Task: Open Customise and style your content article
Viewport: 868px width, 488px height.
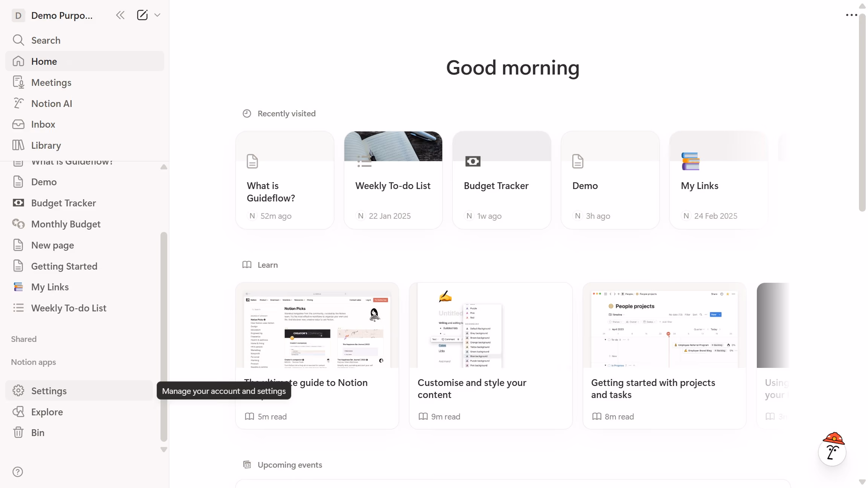Action: click(491, 356)
